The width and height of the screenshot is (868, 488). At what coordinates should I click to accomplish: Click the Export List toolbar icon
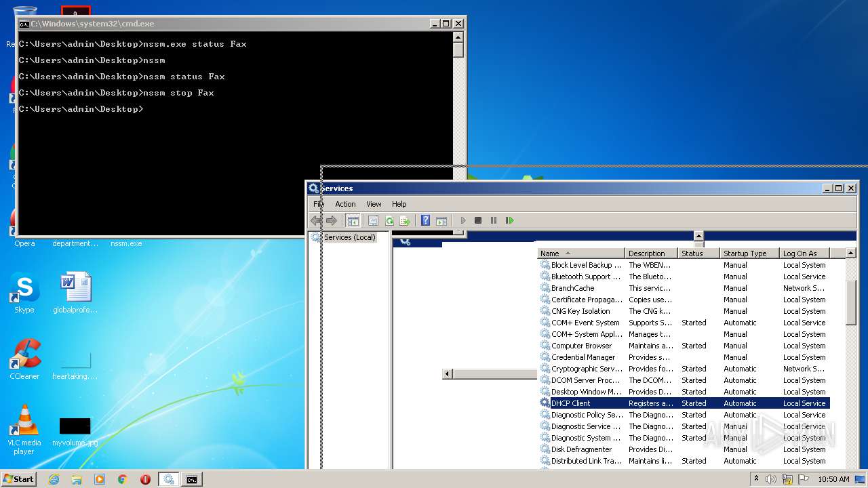[405, 220]
